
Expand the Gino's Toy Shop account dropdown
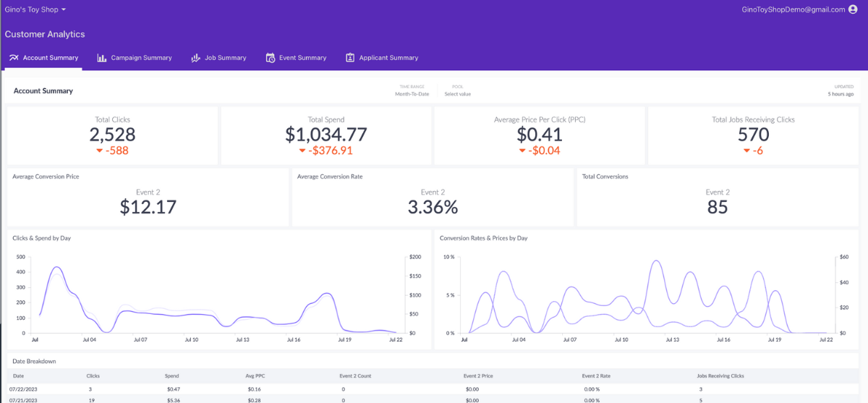[35, 9]
